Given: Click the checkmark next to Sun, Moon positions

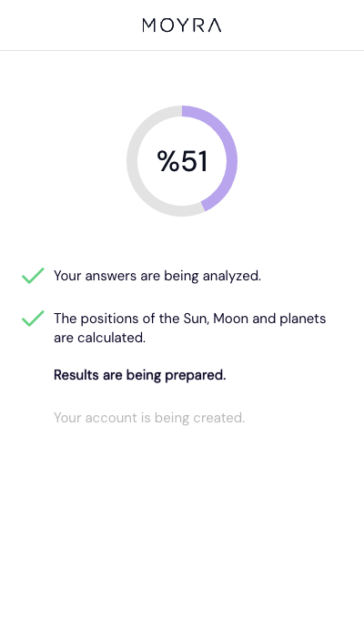Looking at the screenshot, I should (x=33, y=318).
